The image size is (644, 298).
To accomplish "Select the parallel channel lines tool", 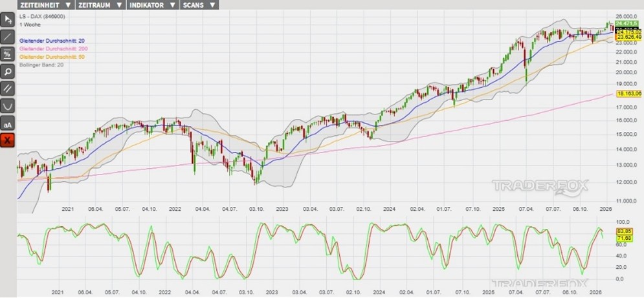I will coord(8,89).
